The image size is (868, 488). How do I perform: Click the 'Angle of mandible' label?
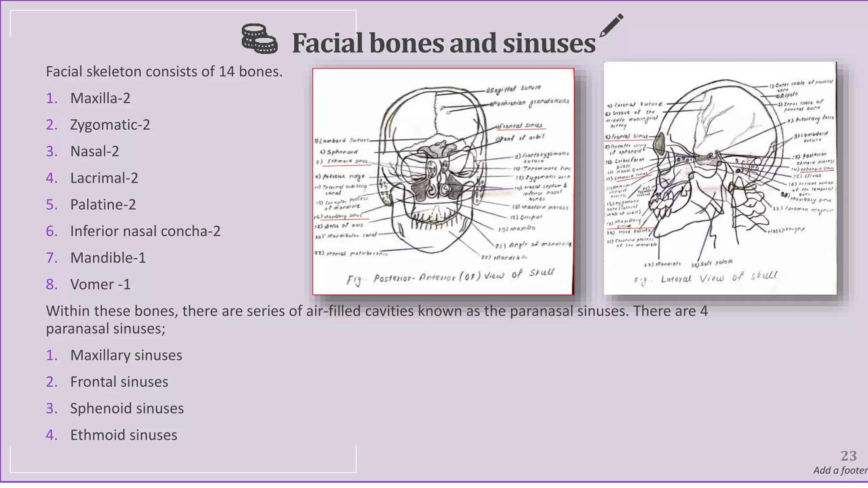(x=533, y=245)
